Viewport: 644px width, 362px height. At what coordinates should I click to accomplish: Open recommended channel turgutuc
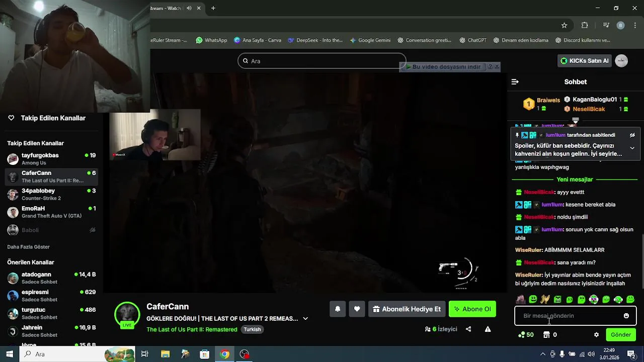[x=51, y=313]
